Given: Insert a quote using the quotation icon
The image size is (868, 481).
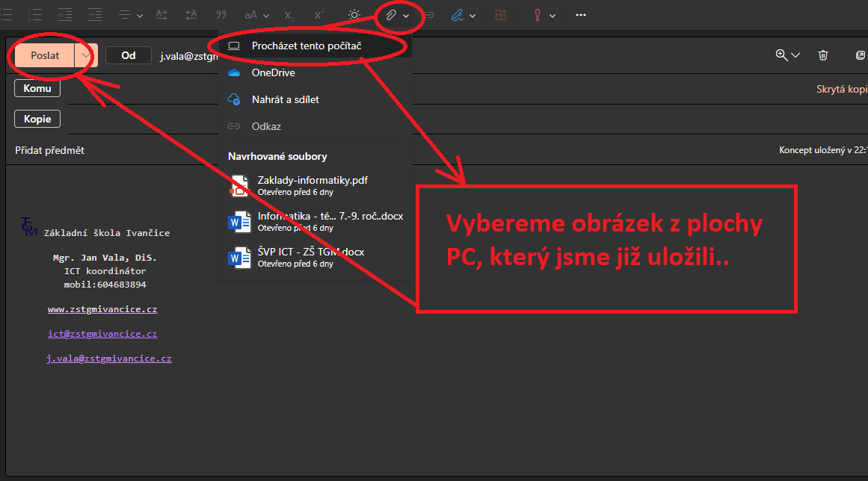Looking at the screenshot, I should [221, 15].
